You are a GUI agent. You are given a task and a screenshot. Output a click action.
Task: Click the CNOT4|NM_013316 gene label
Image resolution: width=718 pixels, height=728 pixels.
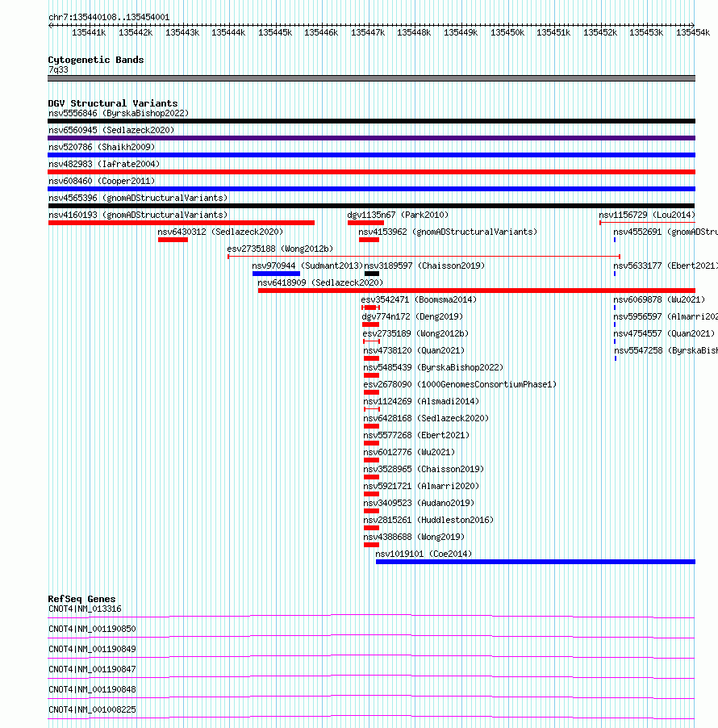point(85,609)
